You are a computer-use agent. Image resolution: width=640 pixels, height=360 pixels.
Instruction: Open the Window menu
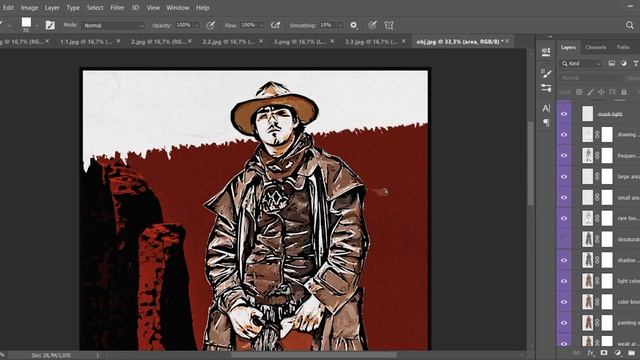coord(178,8)
